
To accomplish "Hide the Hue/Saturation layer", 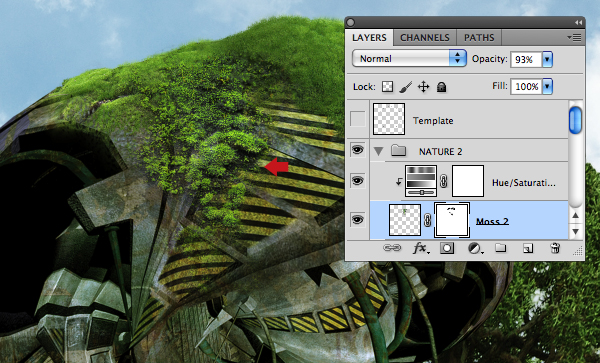I will click(x=357, y=181).
